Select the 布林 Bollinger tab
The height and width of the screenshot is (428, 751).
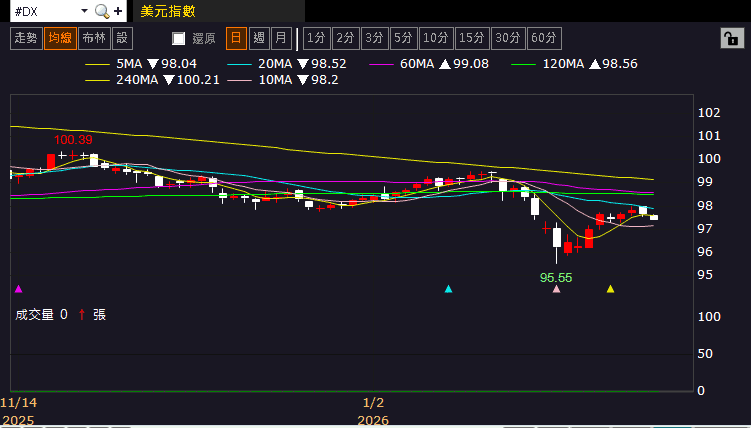coord(94,38)
